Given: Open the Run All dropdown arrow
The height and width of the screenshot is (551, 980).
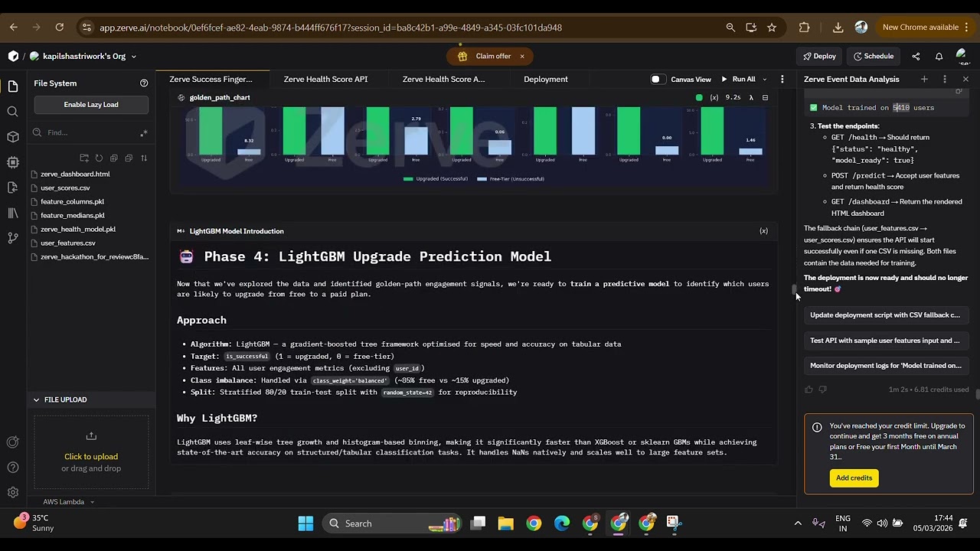Looking at the screenshot, I should tap(764, 79).
